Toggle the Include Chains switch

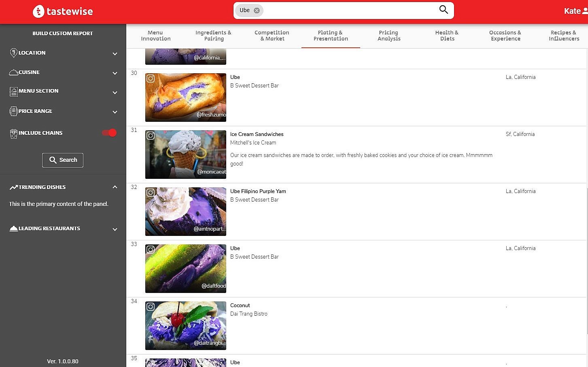point(109,133)
